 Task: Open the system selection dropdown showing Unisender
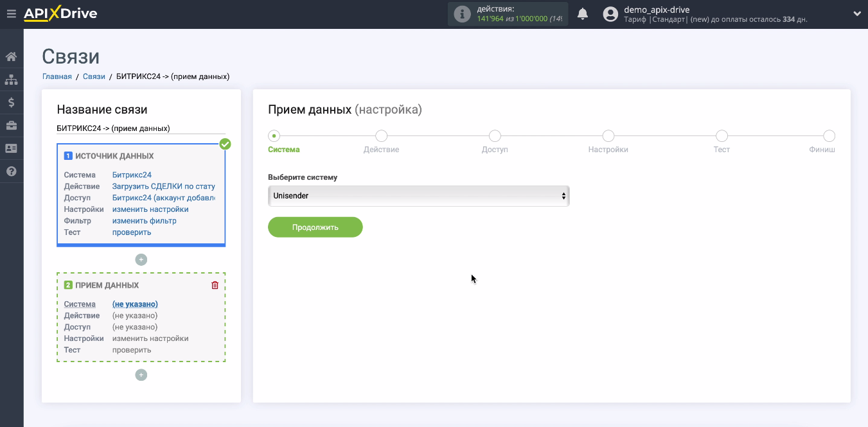click(418, 196)
